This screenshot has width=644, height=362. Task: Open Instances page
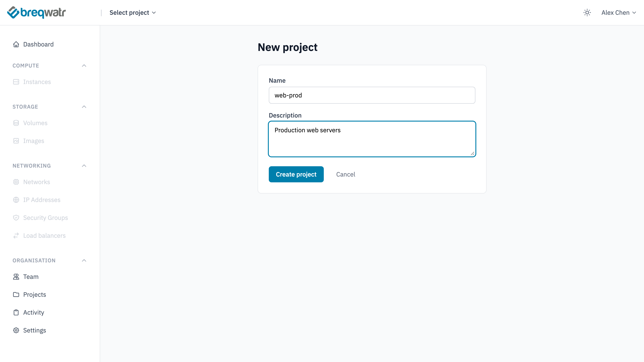(x=37, y=82)
